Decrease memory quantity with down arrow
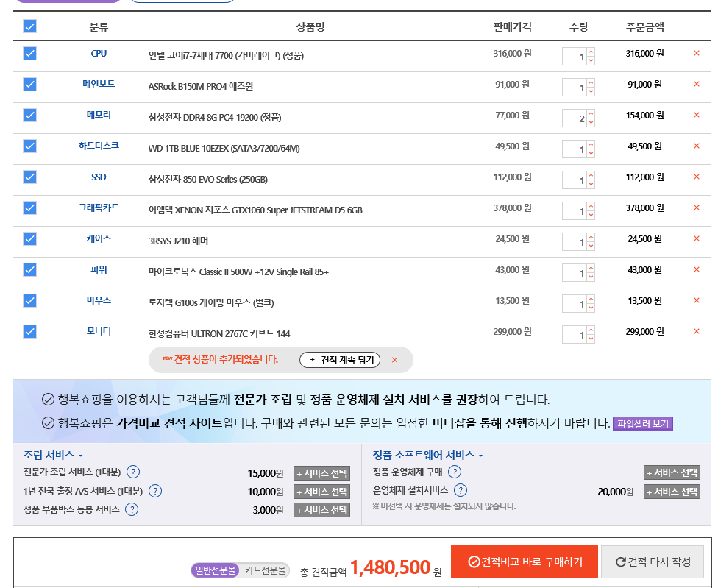718x588 pixels. 591,122
